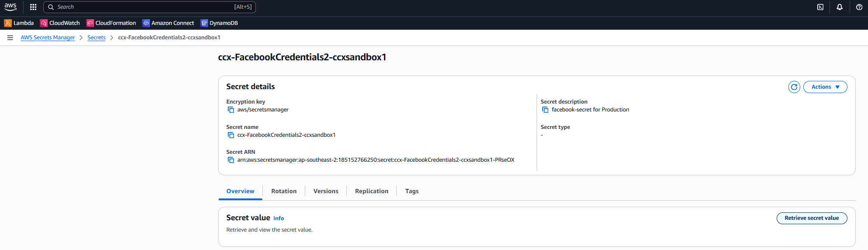Image resolution: width=868 pixels, height=250 pixels.
Task: Open the services grid menu icon
Action: (x=33, y=7)
